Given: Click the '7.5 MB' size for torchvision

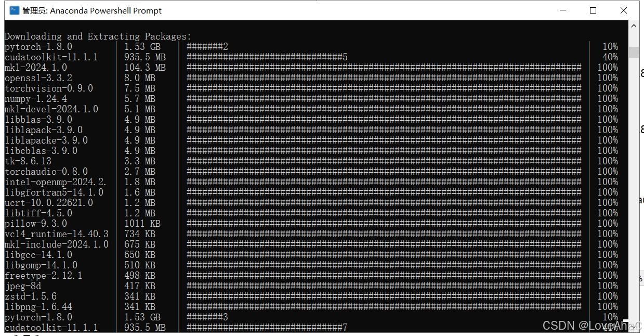Looking at the screenshot, I should (140, 88).
